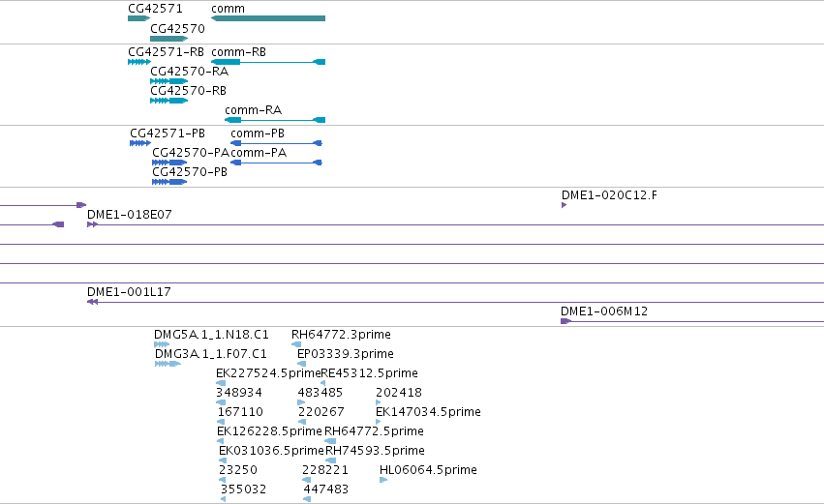824x504 pixels.
Task: Select the CG42571-PB protein glyph
Action: (x=140, y=143)
